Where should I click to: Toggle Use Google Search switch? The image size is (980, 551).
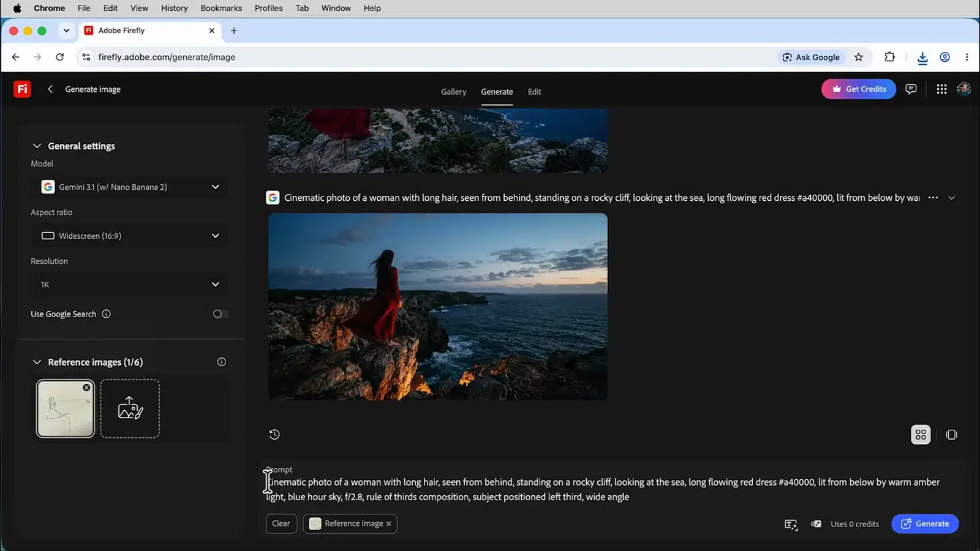(x=220, y=314)
